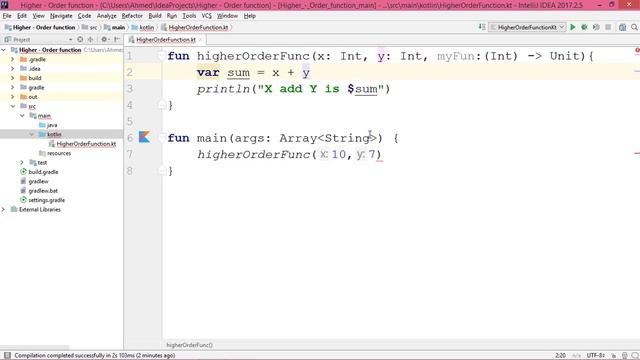
Task: Click error indicator at top of editor stripe
Action: (x=637, y=50)
